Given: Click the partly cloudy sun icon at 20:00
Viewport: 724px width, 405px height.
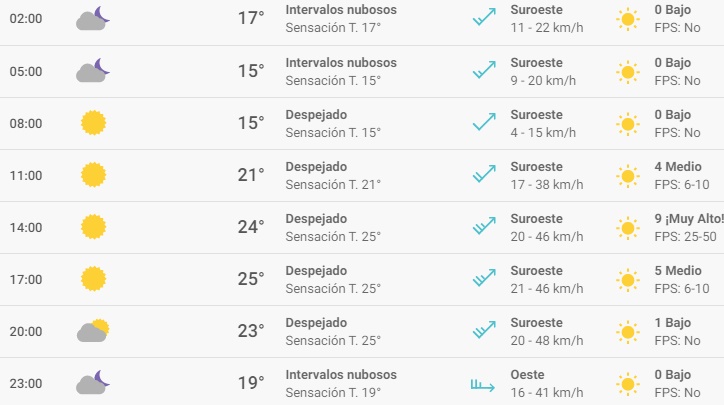Looking at the screenshot, I should click(93, 330).
